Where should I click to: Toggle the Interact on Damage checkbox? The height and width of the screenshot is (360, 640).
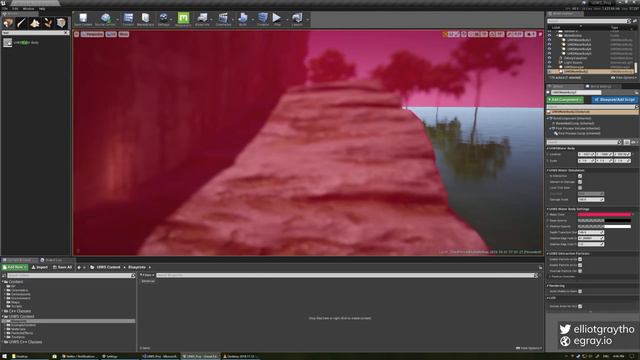click(x=580, y=182)
